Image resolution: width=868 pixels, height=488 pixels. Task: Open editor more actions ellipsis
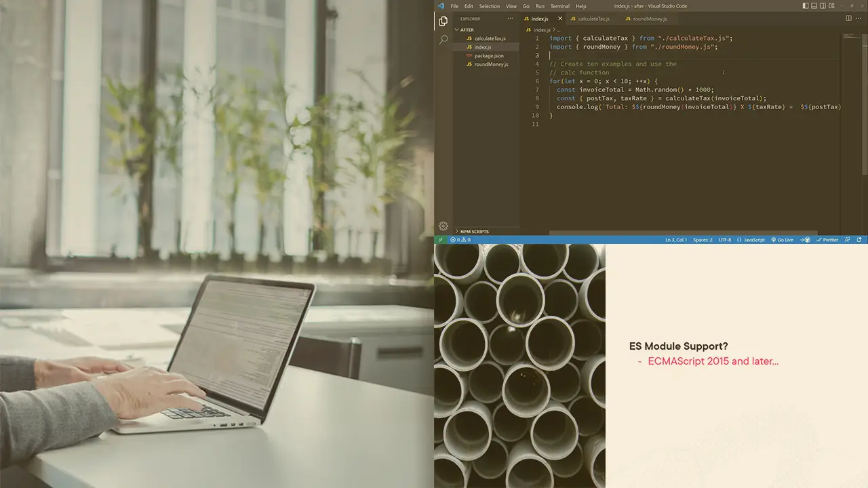click(x=859, y=18)
